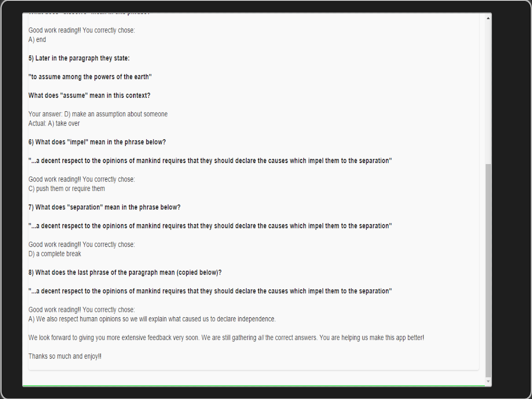Click the scrollbar down arrow
The width and height of the screenshot is (532, 399).
tap(488, 382)
